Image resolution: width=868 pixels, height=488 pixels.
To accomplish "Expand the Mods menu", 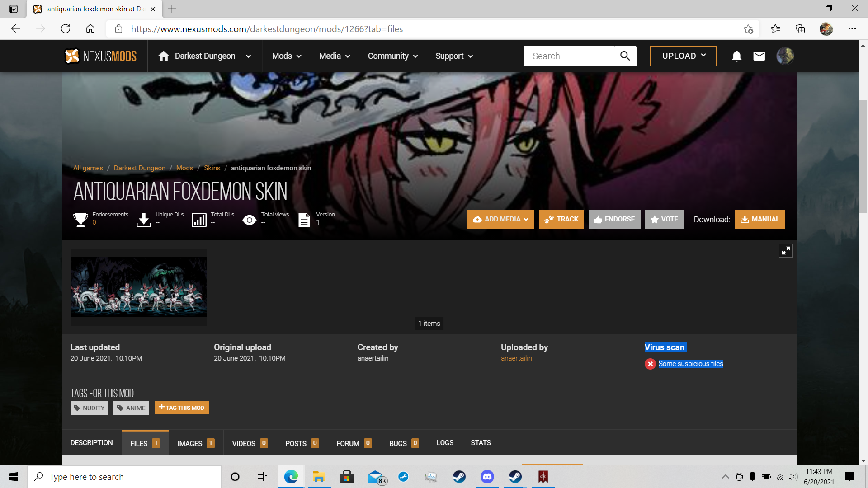I will [x=287, y=56].
